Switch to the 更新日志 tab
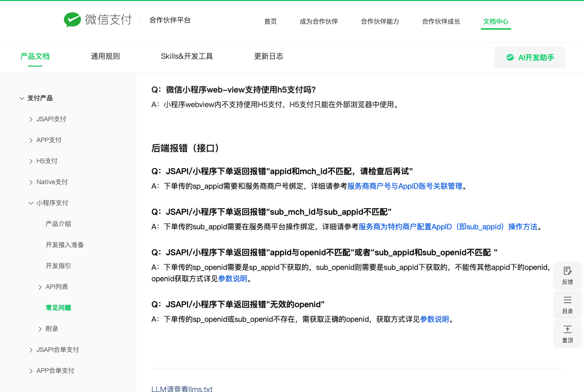This screenshot has width=584, height=392. pos(269,57)
